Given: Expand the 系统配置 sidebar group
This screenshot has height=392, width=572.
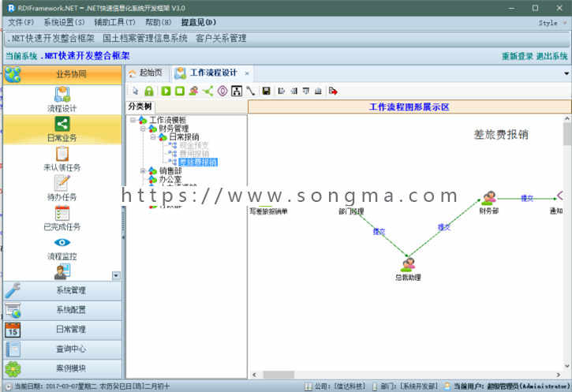Looking at the screenshot, I should click(63, 310).
